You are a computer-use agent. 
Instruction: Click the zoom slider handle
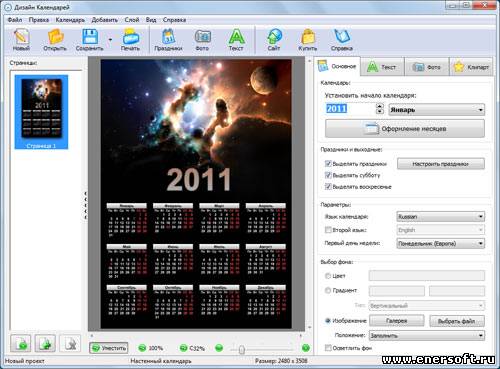click(242, 349)
